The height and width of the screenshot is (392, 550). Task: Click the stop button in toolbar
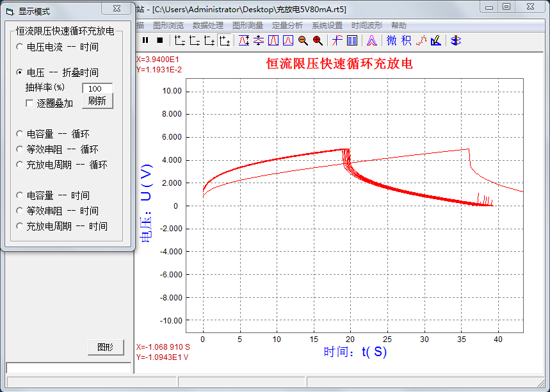159,40
